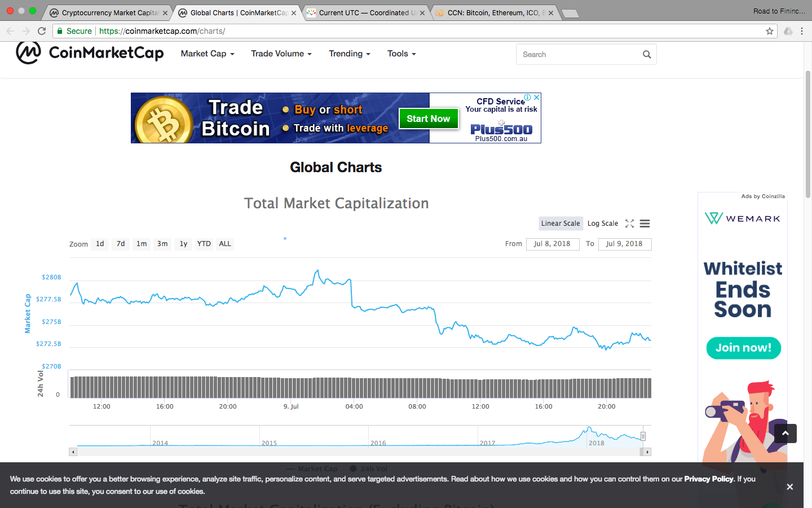Click ad info icon on banner
Viewport: 812px width, 508px height.
click(x=528, y=97)
